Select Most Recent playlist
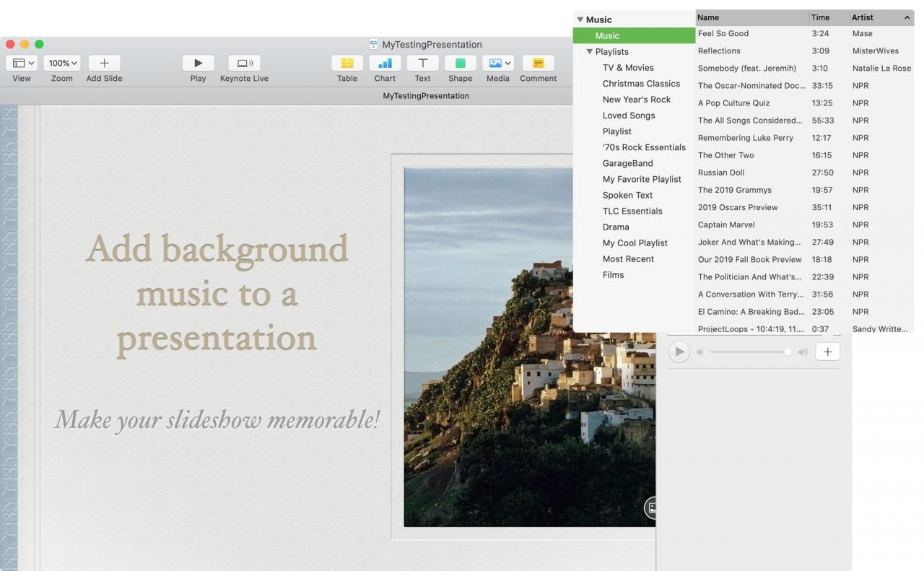The height and width of the screenshot is (571, 924). pyautogui.click(x=628, y=258)
